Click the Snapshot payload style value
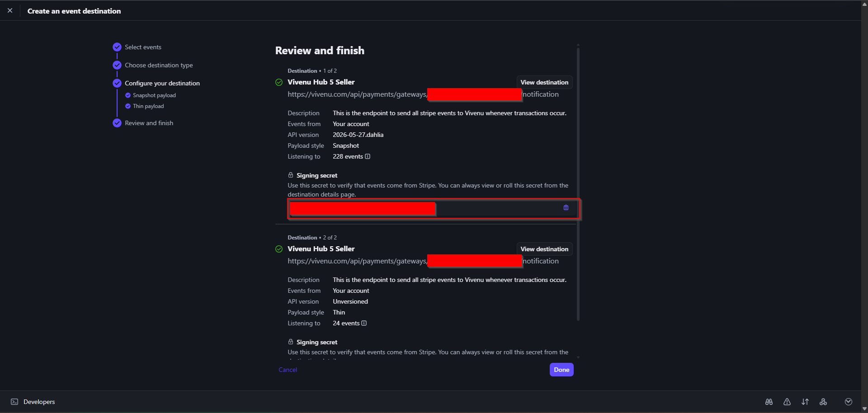The height and width of the screenshot is (413, 868). 346,145
